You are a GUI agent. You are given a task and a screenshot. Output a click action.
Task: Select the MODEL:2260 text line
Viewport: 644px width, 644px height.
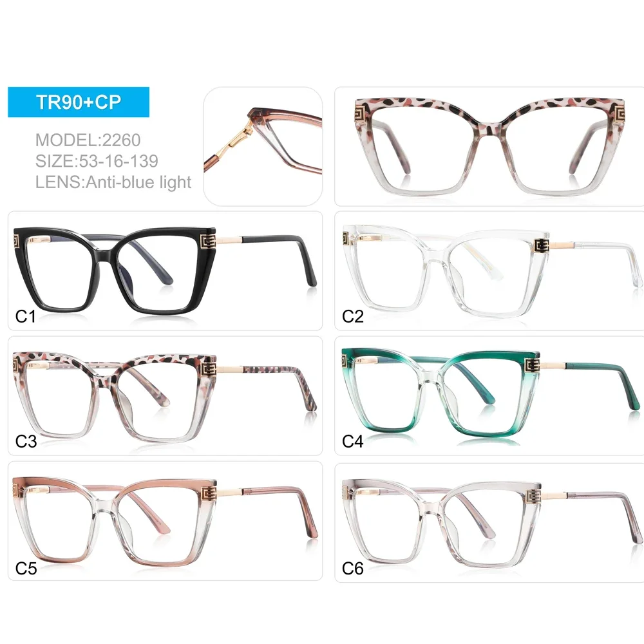(x=88, y=140)
